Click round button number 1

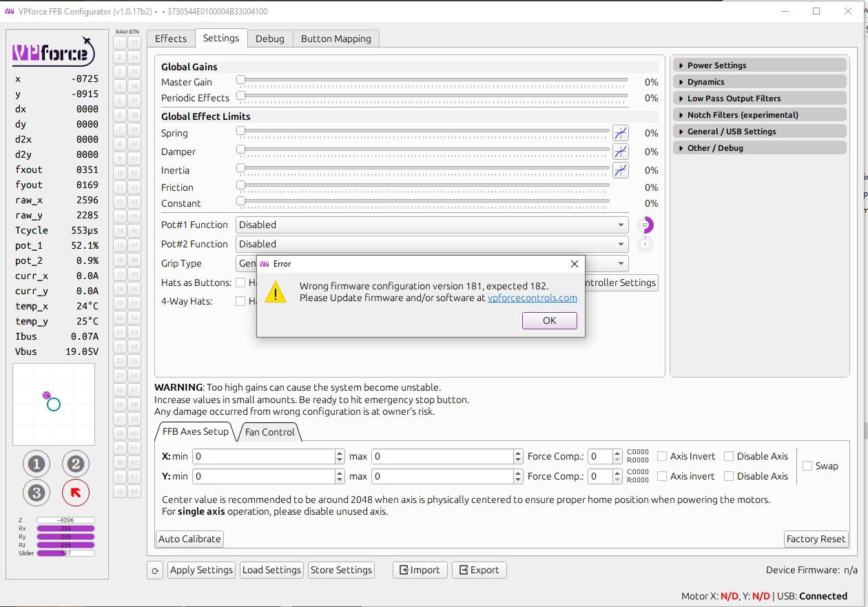coord(37,464)
